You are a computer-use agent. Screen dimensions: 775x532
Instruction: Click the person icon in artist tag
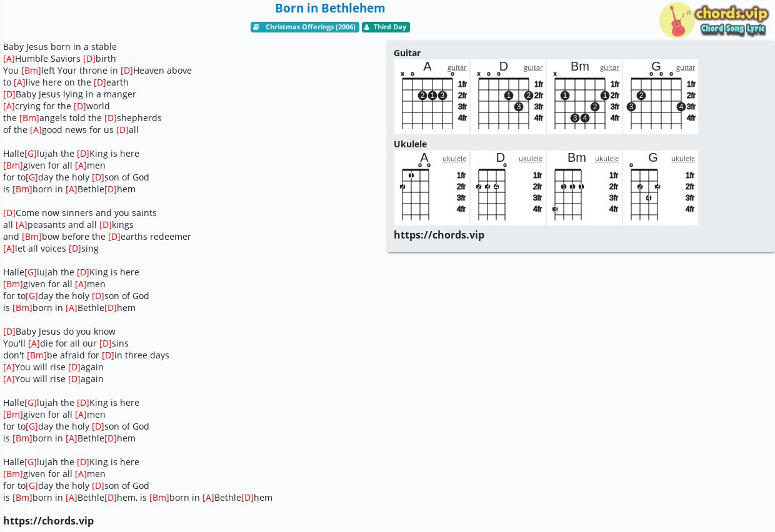[367, 27]
